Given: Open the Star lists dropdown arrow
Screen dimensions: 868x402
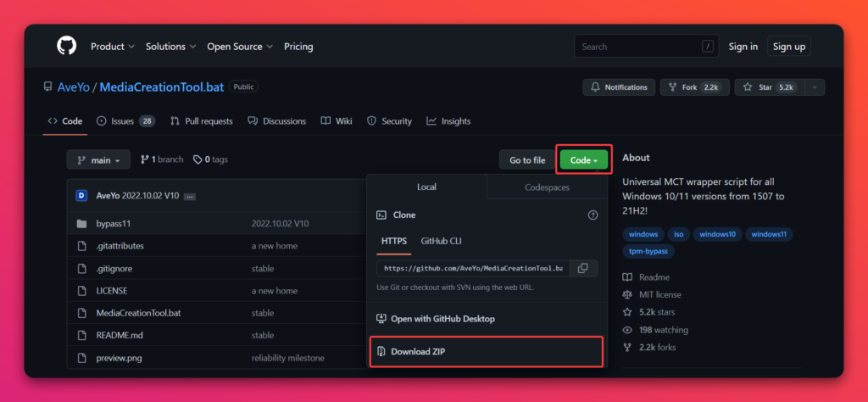Looking at the screenshot, I should pos(814,87).
